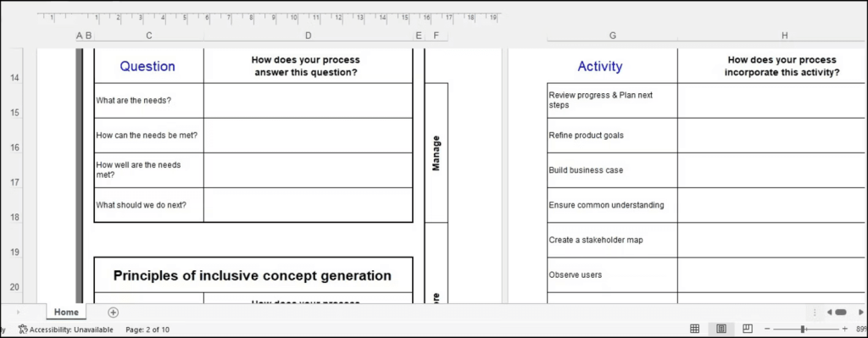The image size is (868, 338).
Task: Switch to Normal view icon
Action: pos(695,329)
